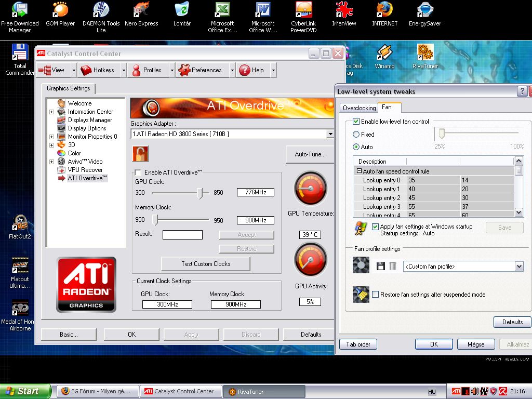Toggle Restore fan settings after suspended mode
This screenshot has width=532, height=399.
pos(376,295)
